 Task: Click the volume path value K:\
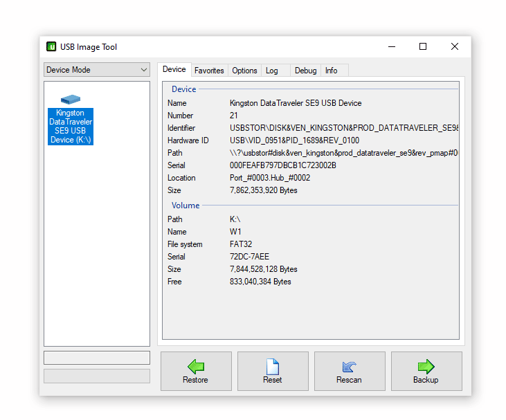coord(235,219)
